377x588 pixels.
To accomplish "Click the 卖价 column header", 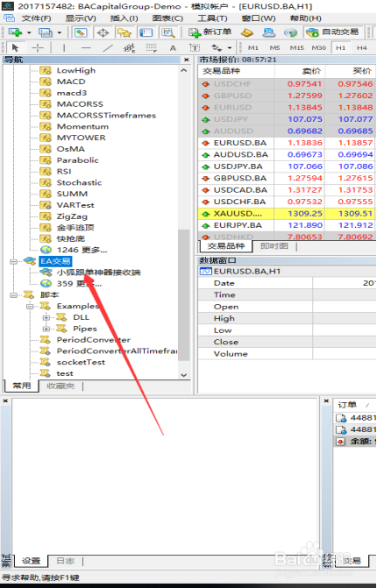I will 311,71.
